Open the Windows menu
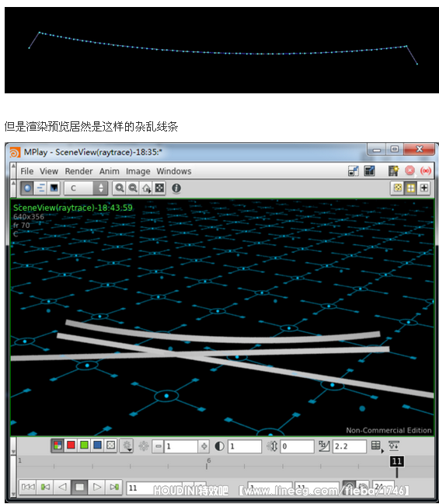 click(x=174, y=171)
